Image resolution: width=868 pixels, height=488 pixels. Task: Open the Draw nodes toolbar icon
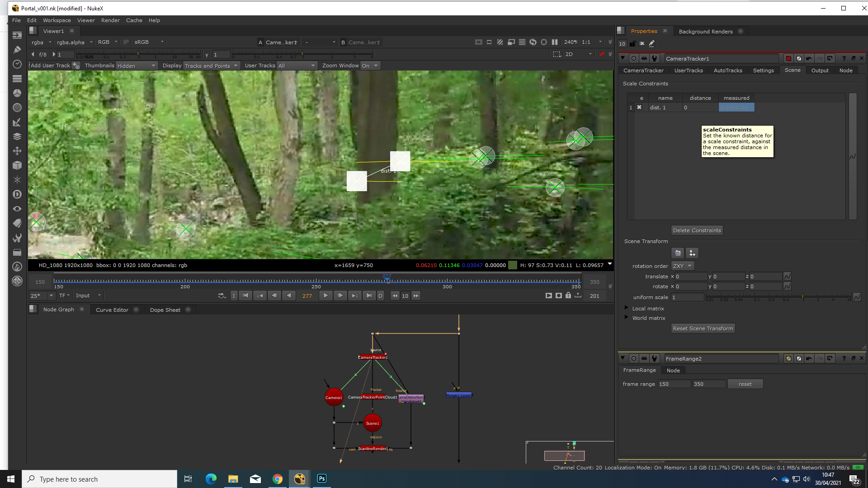tap(17, 50)
